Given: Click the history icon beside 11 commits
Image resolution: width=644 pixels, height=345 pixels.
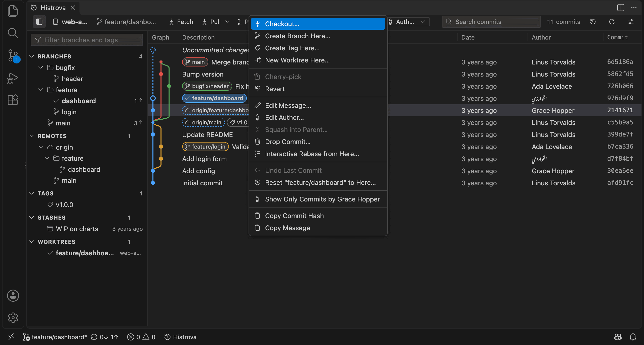Looking at the screenshot, I should click(593, 22).
